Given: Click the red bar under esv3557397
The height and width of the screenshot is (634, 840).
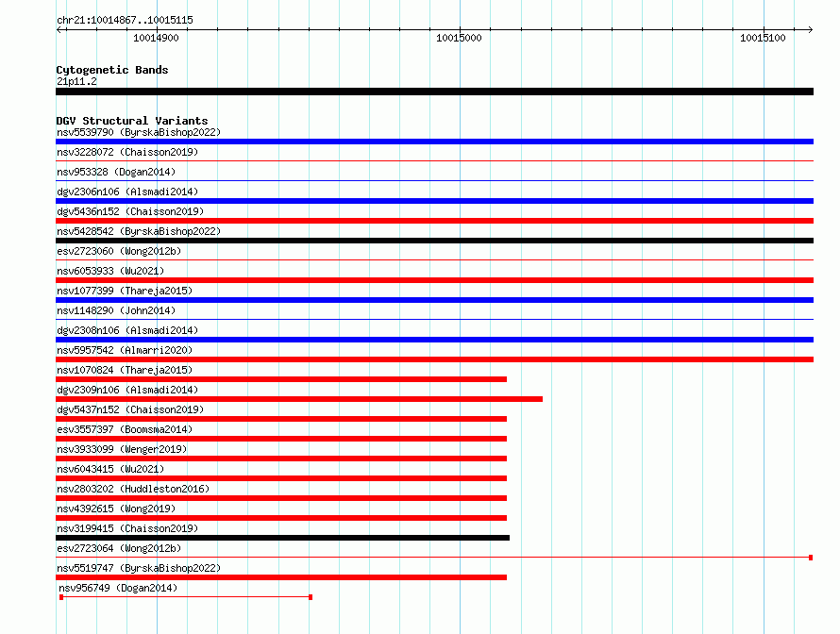Looking at the screenshot, I should tap(281, 439).
